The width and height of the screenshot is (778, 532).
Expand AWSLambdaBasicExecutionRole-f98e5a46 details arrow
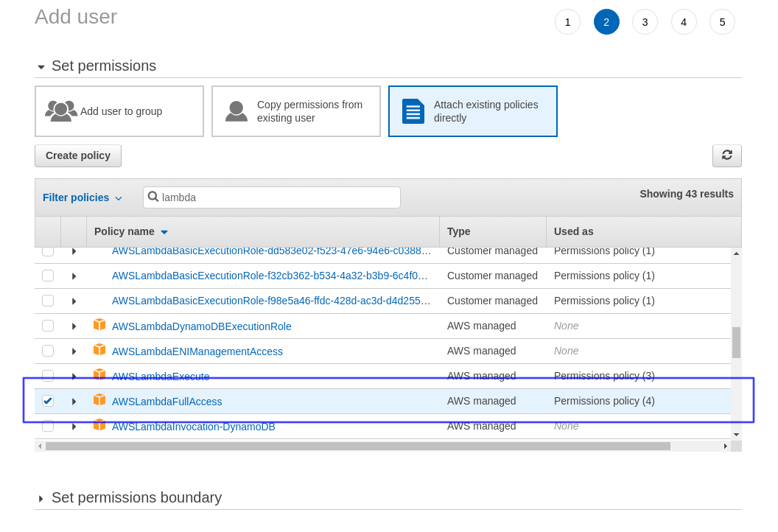[74, 301]
